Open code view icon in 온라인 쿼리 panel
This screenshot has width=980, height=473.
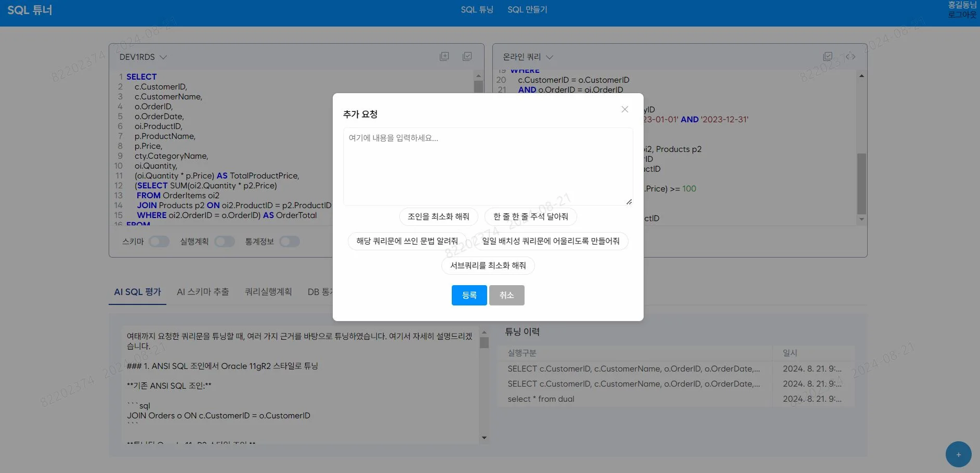tap(851, 56)
